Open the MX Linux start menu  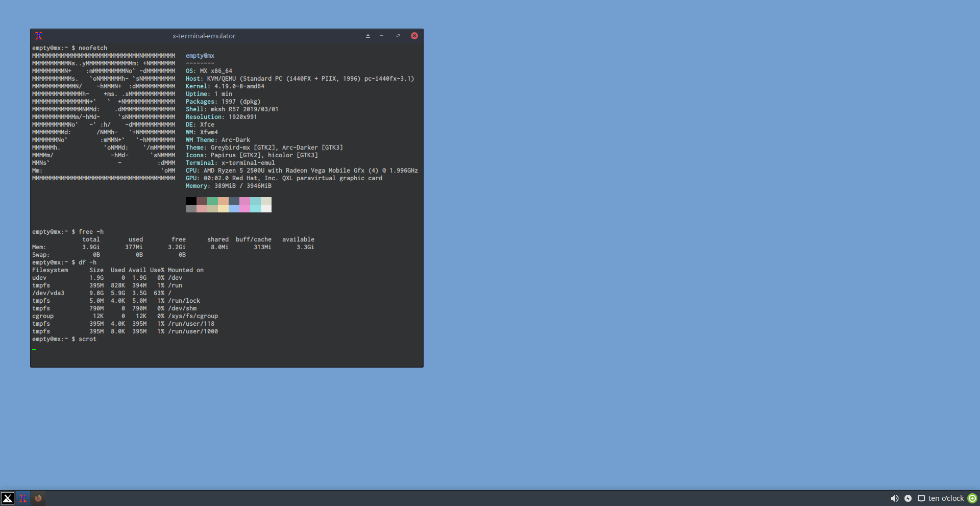[x=8, y=498]
